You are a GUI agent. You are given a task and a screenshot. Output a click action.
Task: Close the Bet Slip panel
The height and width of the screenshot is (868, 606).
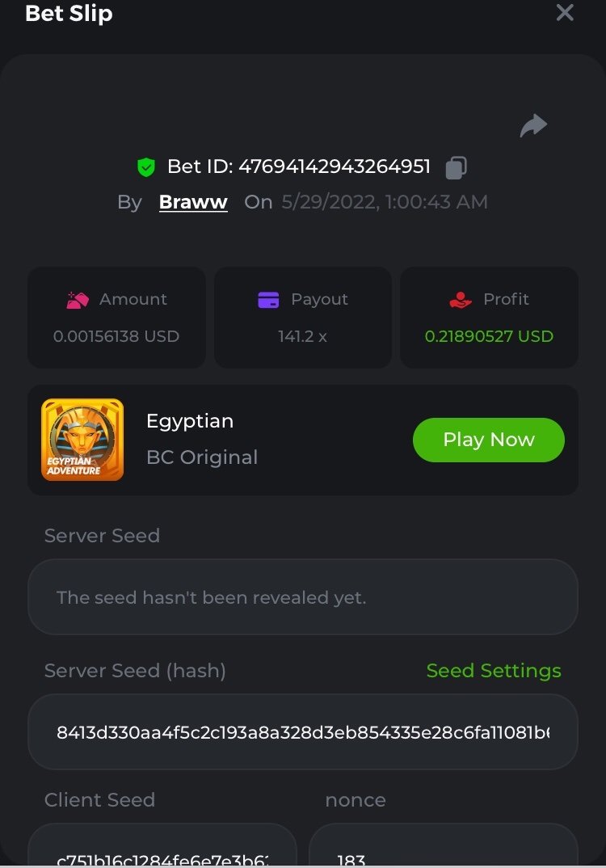pyautogui.click(x=565, y=13)
